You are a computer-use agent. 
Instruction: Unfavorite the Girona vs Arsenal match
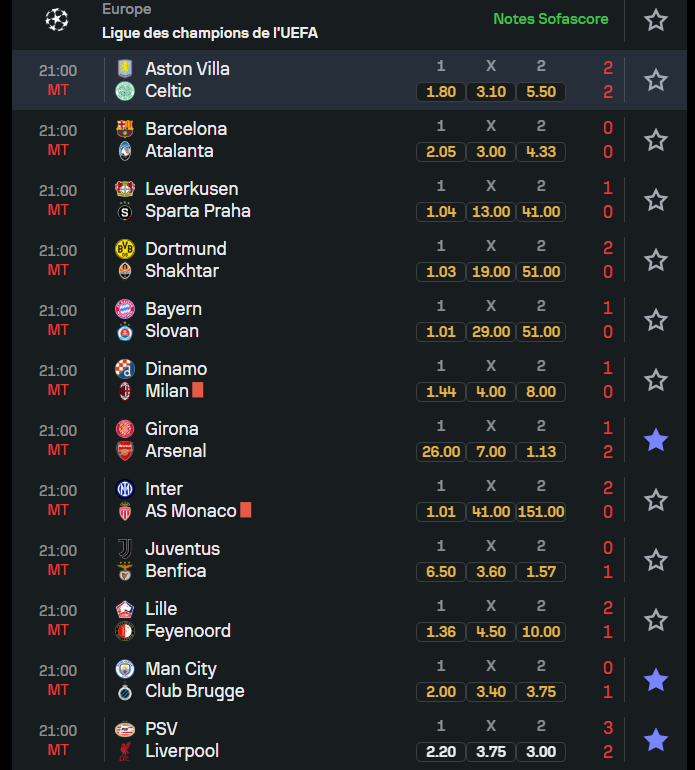click(656, 440)
